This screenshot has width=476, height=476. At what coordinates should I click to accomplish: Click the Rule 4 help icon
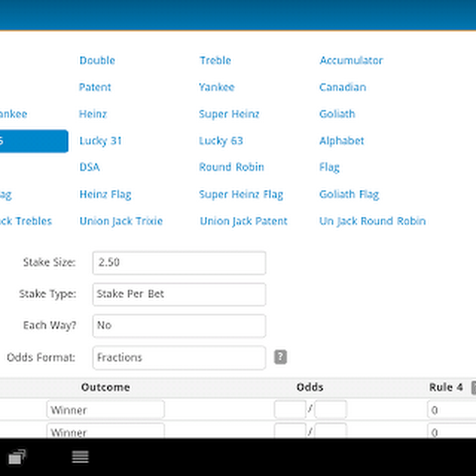tap(473, 388)
